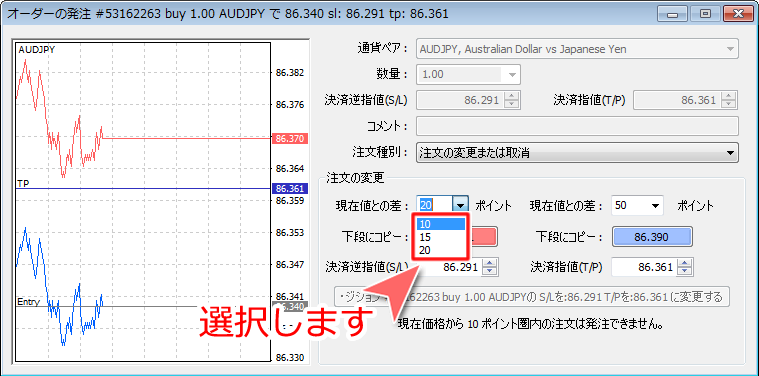Click the blue 86.361 TP price label
The image size is (759, 376).
pyautogui.click(x=289, y=189)
